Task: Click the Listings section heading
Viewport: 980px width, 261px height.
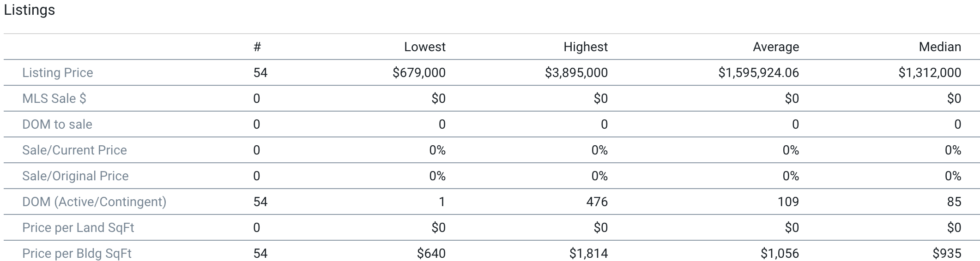Action: (x=29, y=10)
